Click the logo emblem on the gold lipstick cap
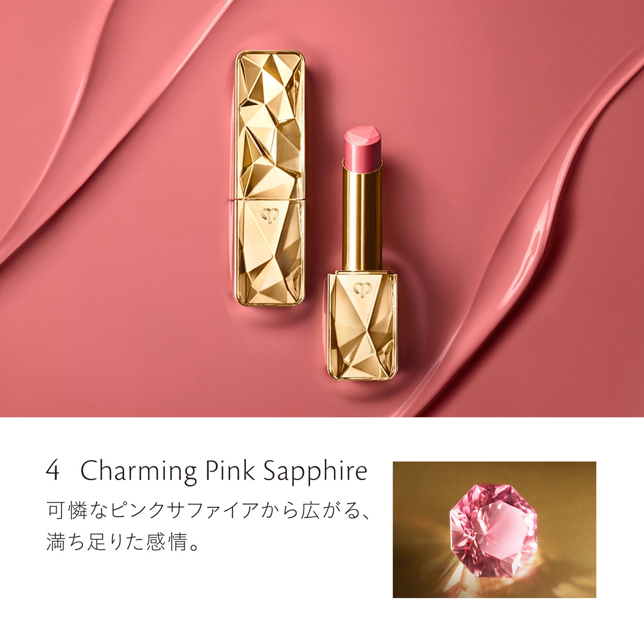 pyautogui.click(x=270, y=215)
